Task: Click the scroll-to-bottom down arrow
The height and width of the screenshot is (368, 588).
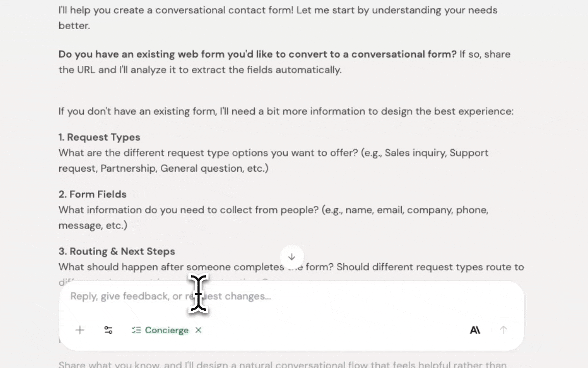Action: tap(291, 257)
